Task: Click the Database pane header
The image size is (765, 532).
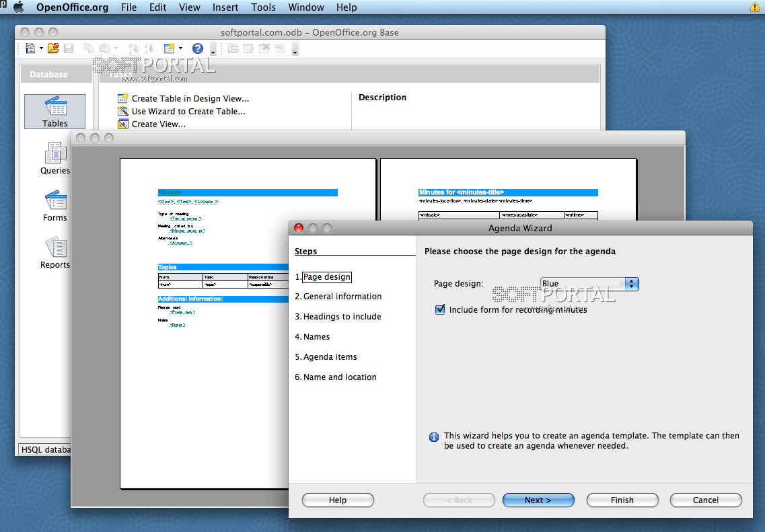Action: click(56, 74)
